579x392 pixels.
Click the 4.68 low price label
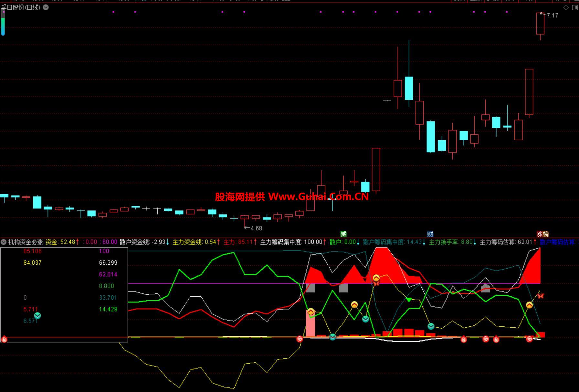coord(257,228)
